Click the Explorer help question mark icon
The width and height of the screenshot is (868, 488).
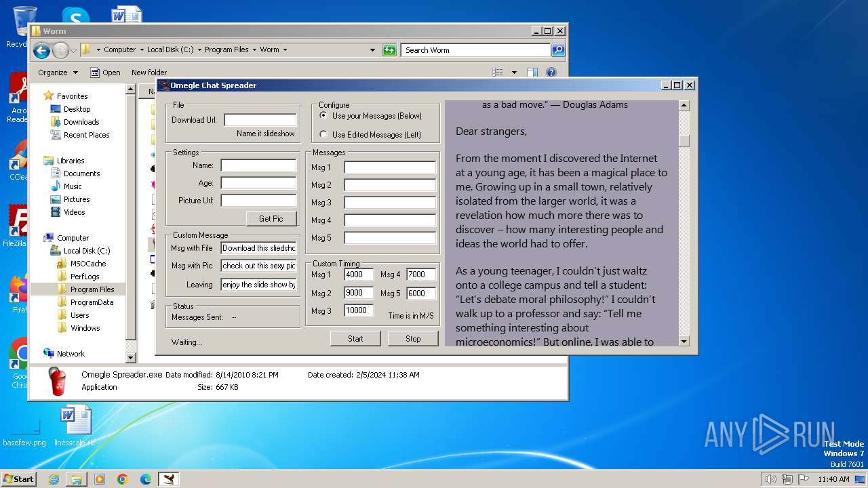tap(551, 73)
